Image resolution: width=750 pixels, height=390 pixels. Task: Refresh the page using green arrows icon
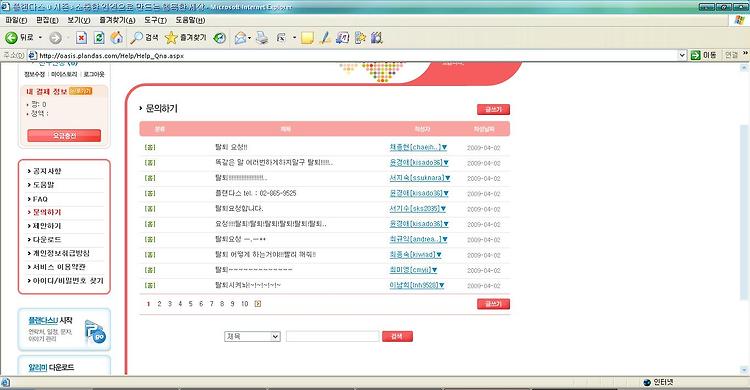[x=99, y=38]
